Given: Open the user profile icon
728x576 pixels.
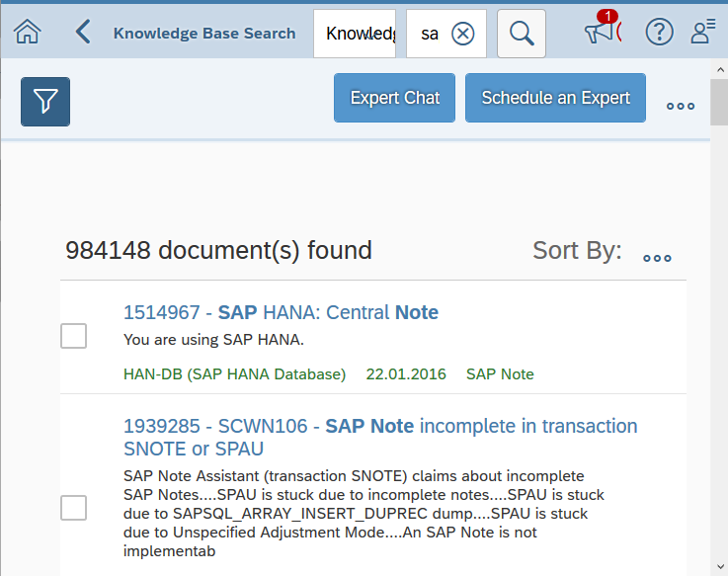Looking at the screenshot, I should click(x=702, y=33).
